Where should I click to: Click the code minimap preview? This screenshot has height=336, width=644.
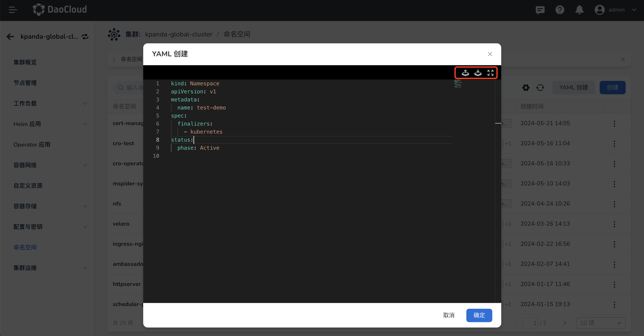(x=458, y=84)
